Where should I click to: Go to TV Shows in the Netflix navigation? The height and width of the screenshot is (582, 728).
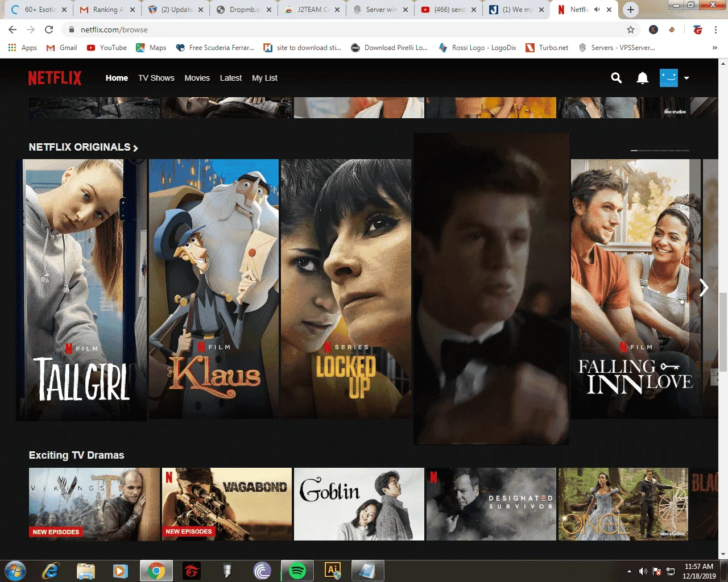156,78
